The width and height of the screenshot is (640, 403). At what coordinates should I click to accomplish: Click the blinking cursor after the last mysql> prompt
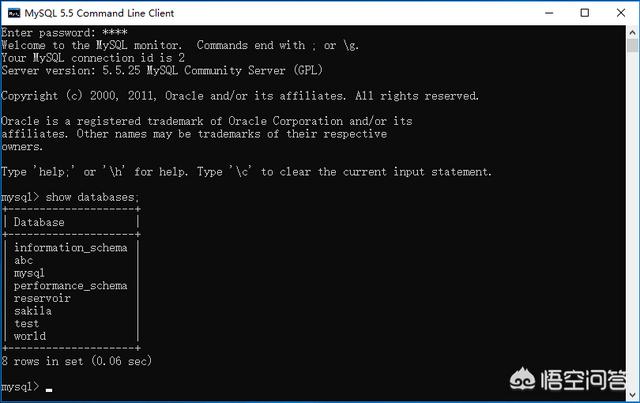(48, 388)
